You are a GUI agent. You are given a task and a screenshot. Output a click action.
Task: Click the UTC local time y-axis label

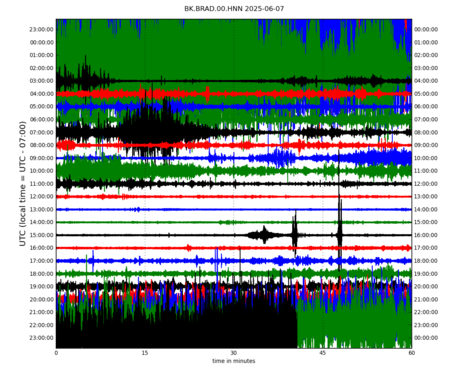pos(22,184)
